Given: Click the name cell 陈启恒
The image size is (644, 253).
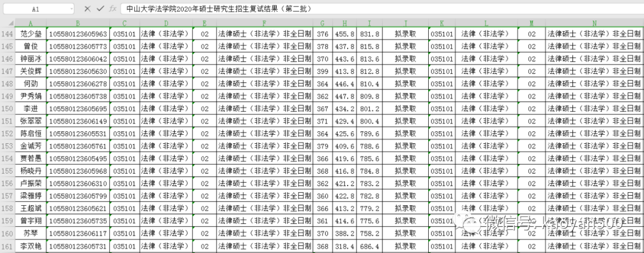Looking at the screenshot, I should (x=31, y=134).
